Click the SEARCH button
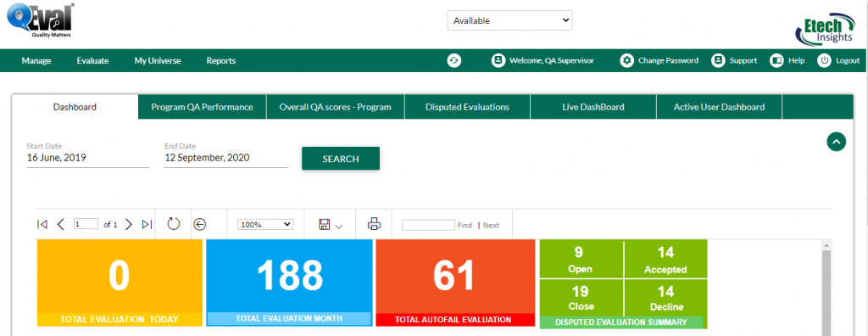The image size is (868, 336). point(341,159)
